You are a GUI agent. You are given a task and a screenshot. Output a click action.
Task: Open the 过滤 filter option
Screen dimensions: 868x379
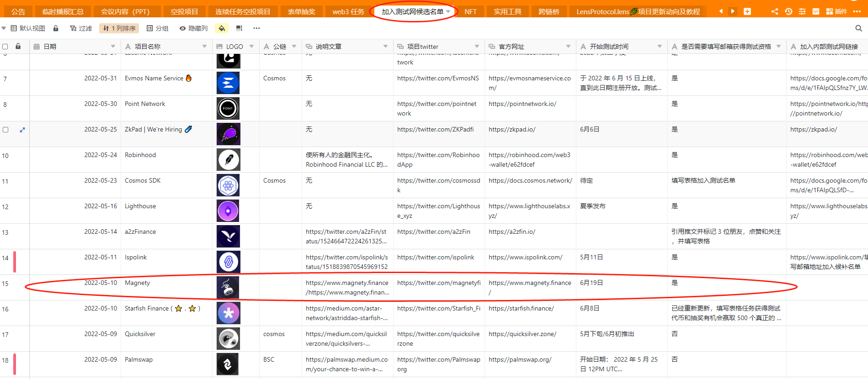[81, 28]
